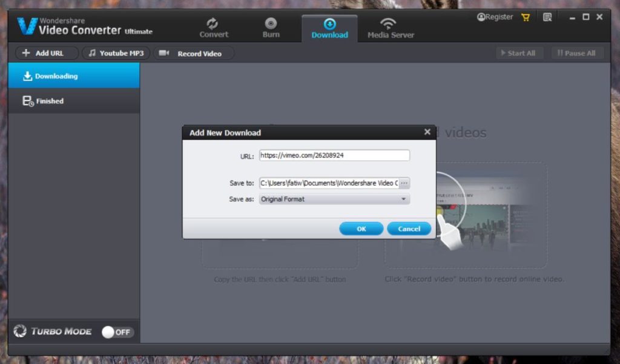This screenshot has height=364, width=620.
Task: Click the Save to path field
Action: (329, 183)
